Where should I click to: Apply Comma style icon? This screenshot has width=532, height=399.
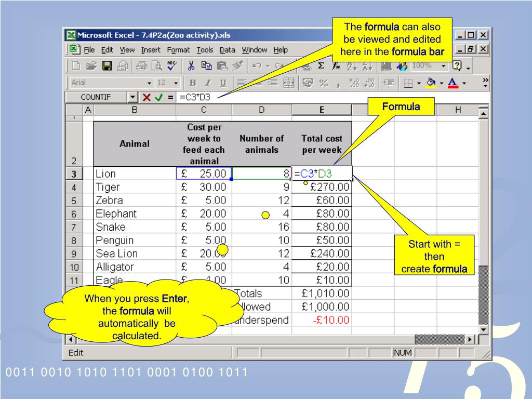(338, 84)
